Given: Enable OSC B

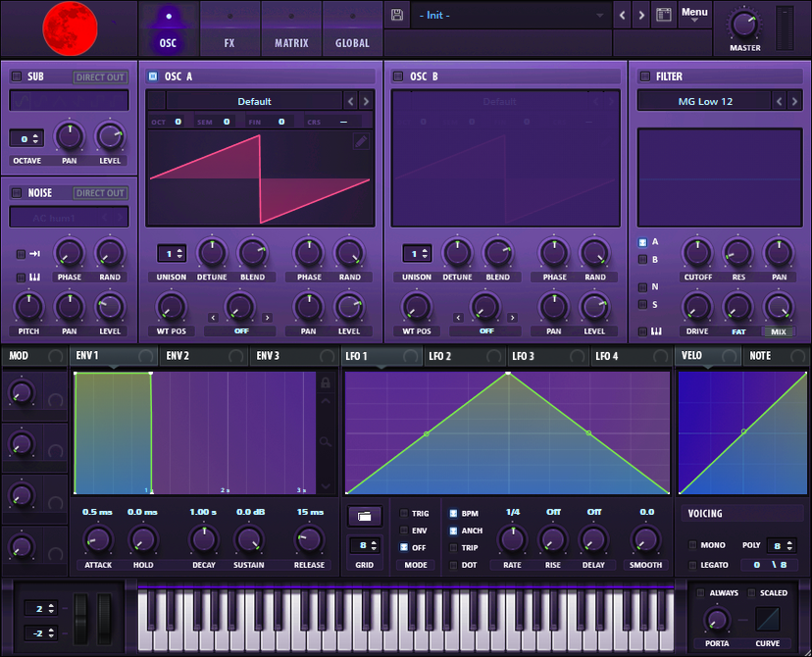Looking at the screenshot, I should tap(398, 76).
